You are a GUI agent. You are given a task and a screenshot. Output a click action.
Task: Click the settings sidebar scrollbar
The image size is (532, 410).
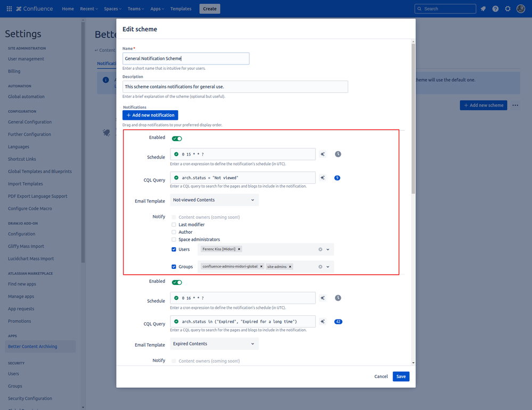pos(83,142)
